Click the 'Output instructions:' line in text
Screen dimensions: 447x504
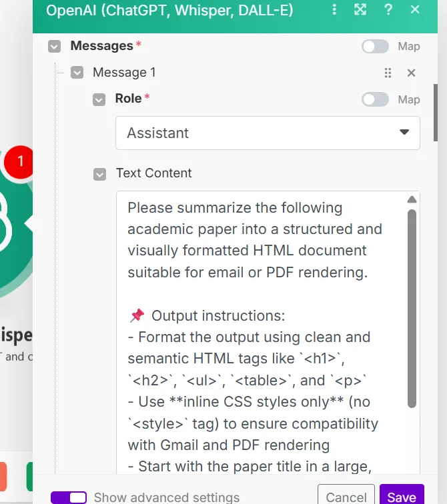tap(218, 315)
